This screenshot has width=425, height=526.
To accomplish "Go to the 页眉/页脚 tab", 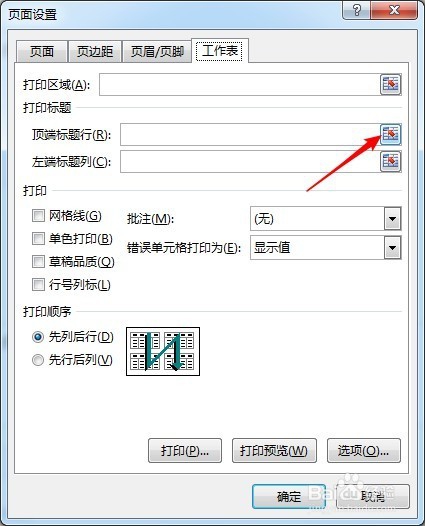I will [x=157, y=51].
